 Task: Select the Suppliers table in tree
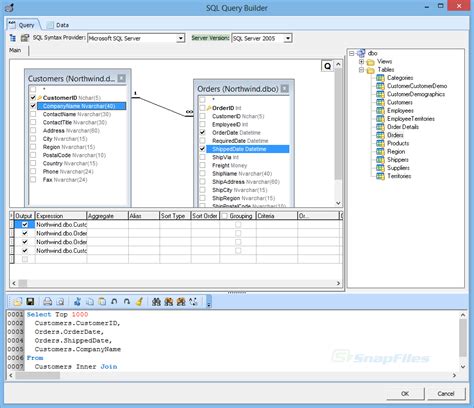(x=398, y=168)
